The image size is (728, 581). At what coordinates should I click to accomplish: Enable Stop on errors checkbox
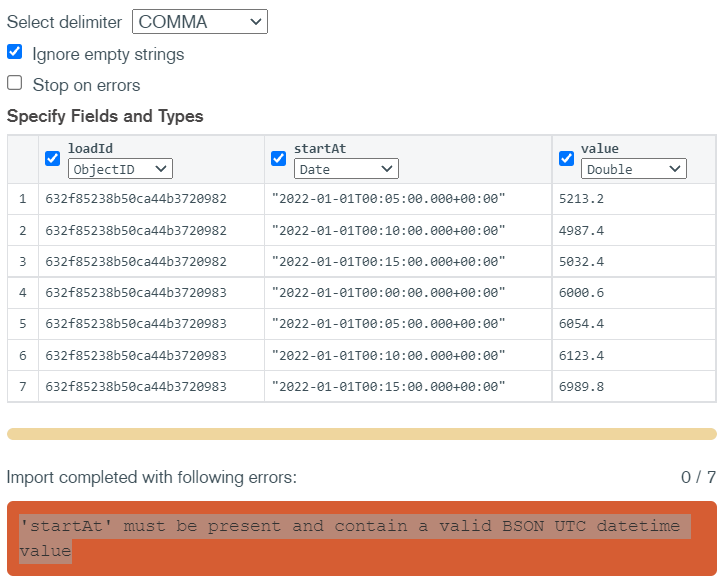pos(15,84)
